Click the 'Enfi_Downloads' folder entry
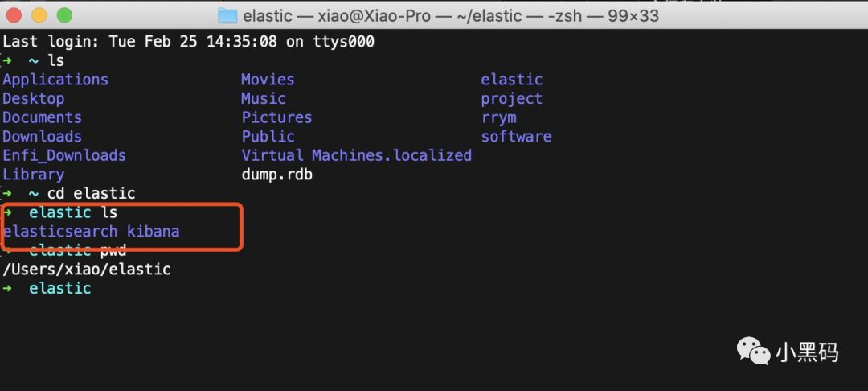 pos(64,155)
